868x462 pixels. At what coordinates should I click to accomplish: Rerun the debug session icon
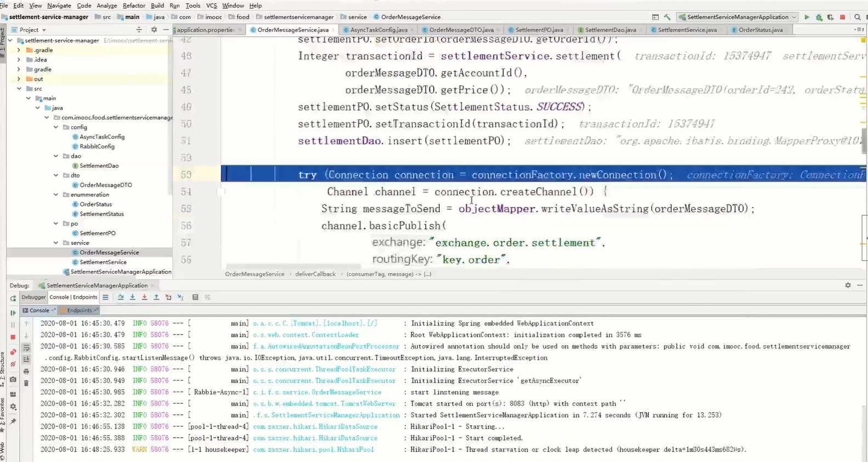13,298
